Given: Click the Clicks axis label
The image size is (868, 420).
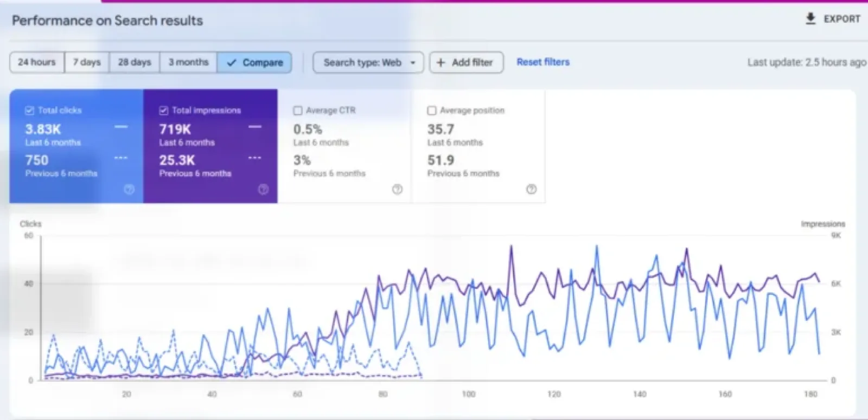Looking at the screenshot, I should (x=30, y=224).
